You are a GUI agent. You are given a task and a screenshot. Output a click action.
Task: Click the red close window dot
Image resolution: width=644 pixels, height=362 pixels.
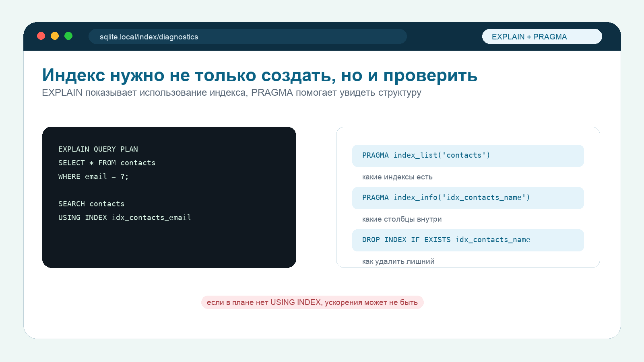click(x=41, y=36)
